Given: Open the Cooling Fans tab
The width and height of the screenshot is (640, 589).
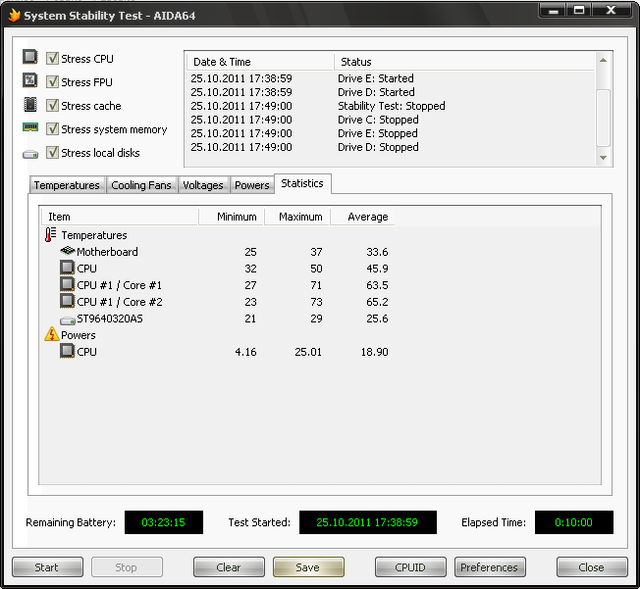Looking at the screenshot, I should click(141, 185).
